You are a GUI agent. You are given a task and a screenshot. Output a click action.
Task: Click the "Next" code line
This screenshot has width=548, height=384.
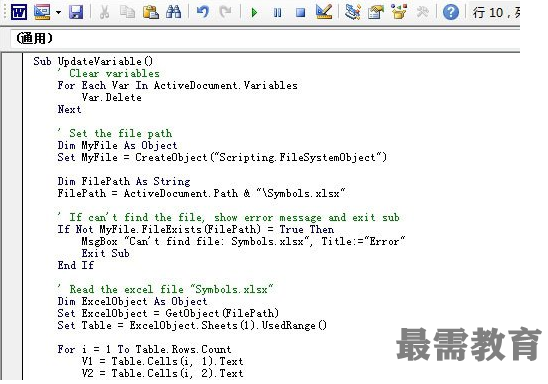[69, 109]
